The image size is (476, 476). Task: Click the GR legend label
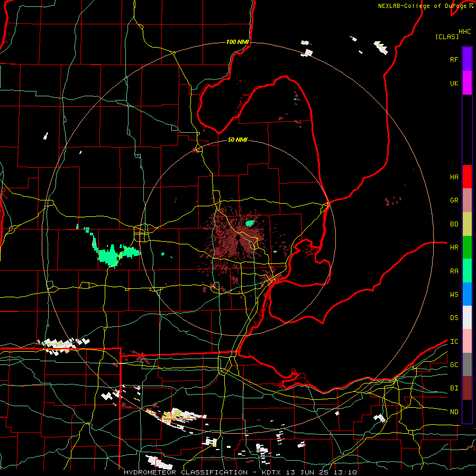click(x=454, y=200)
